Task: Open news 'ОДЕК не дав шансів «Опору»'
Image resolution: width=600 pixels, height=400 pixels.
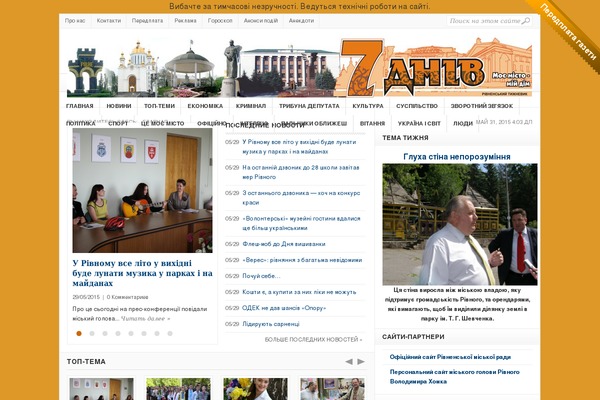Action: tap(284, 308)
